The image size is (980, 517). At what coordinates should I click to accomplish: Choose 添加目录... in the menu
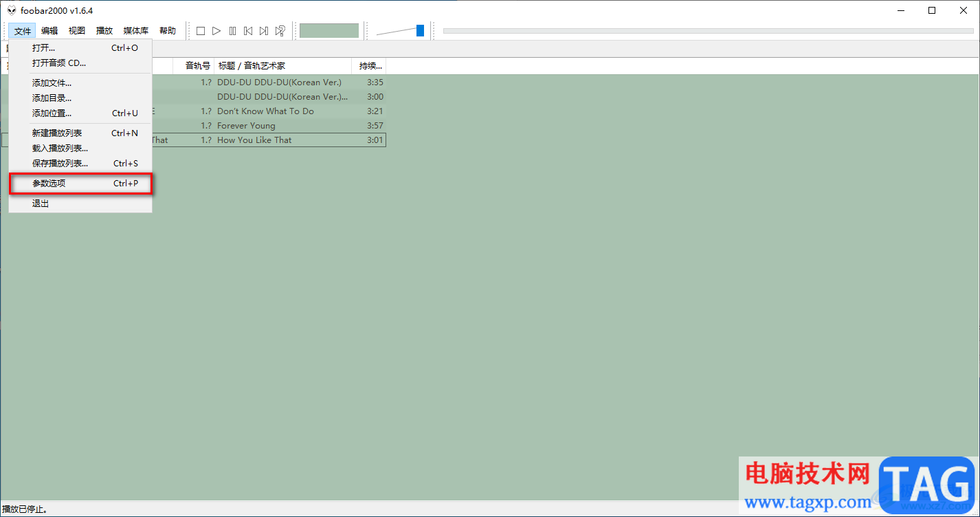80,98
